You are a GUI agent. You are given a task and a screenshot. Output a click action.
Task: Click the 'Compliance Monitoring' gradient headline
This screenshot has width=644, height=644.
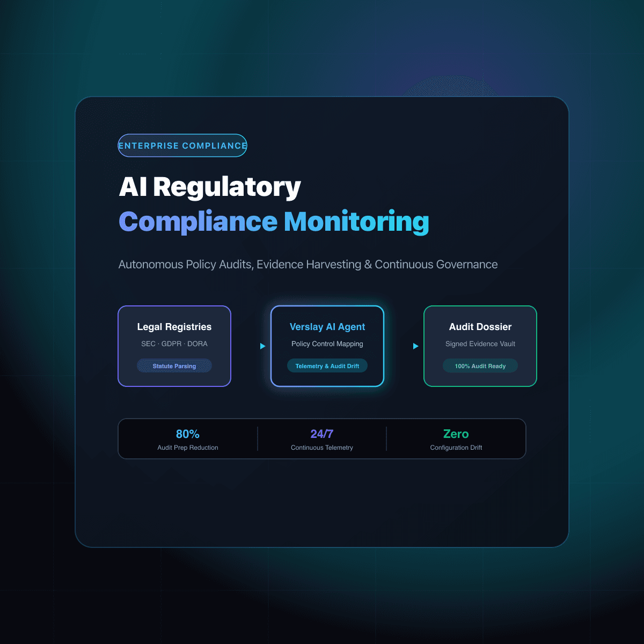tap(274, 222)
